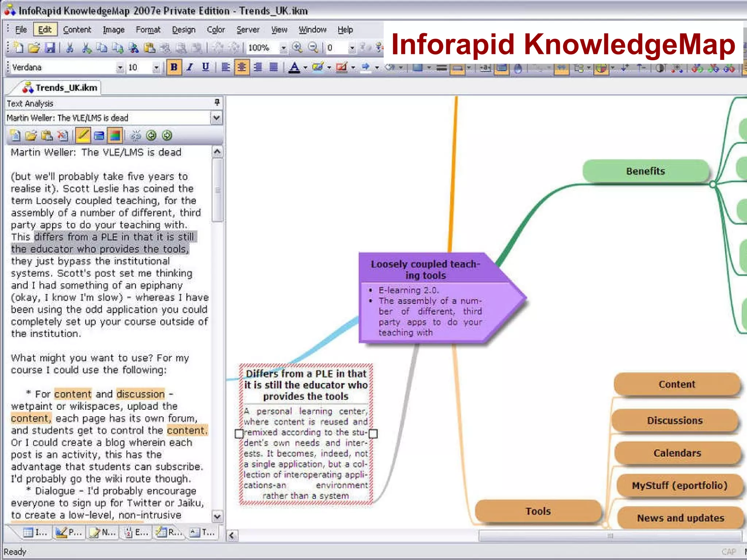747x560 pixels.
Task: Create new text in Text Analysis toolbar
Action: point(15,136)
